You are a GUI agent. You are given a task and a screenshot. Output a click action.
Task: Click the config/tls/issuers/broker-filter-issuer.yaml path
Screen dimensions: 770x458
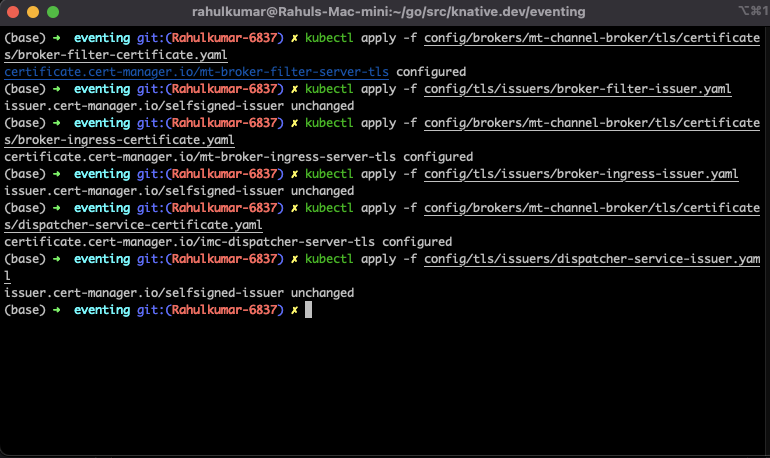point(578,89)
